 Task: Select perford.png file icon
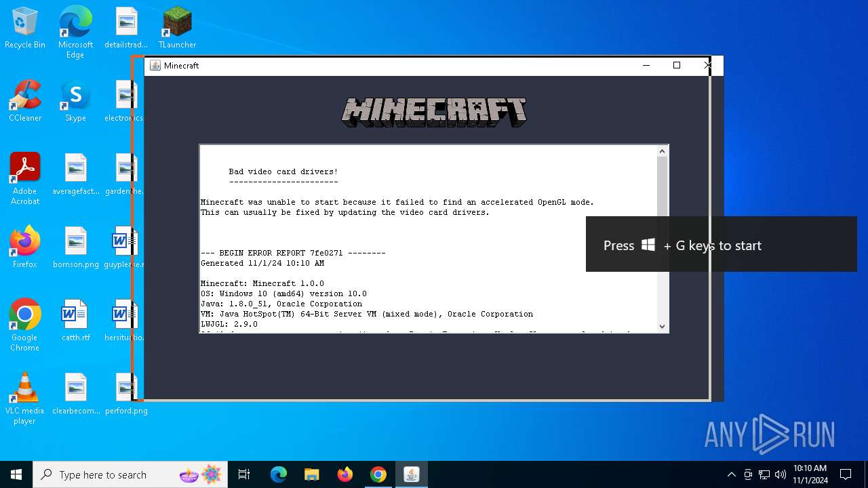[126, 394]
